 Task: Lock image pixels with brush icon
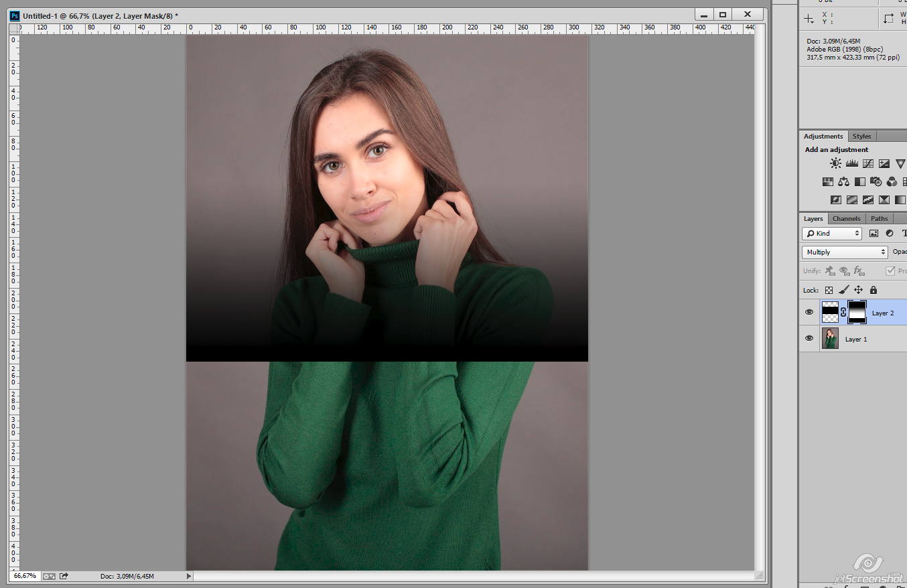click(x=843, y=290)
